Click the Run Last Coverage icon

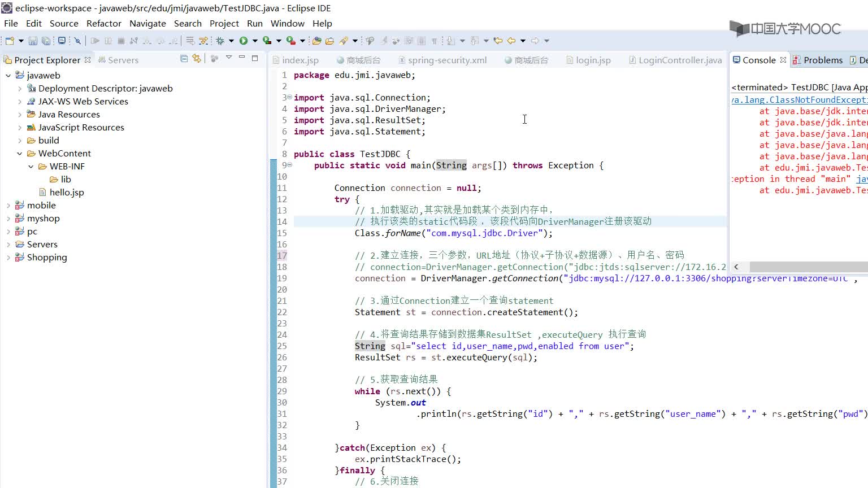(x=267, y=41)
